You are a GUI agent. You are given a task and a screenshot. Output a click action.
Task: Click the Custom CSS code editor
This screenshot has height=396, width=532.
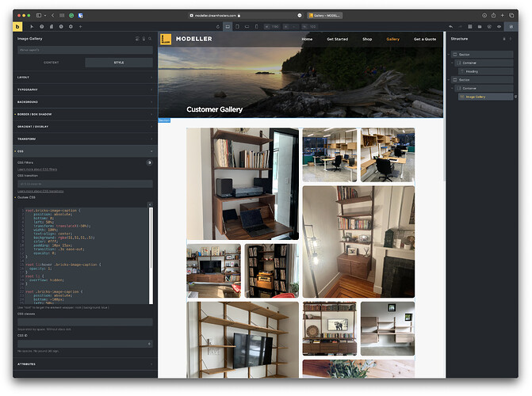(83, 256)
